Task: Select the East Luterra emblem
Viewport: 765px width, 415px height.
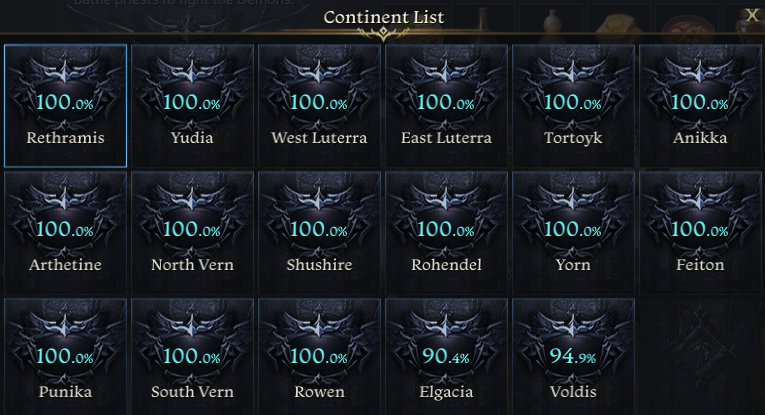Action: (x=446, y=106)
